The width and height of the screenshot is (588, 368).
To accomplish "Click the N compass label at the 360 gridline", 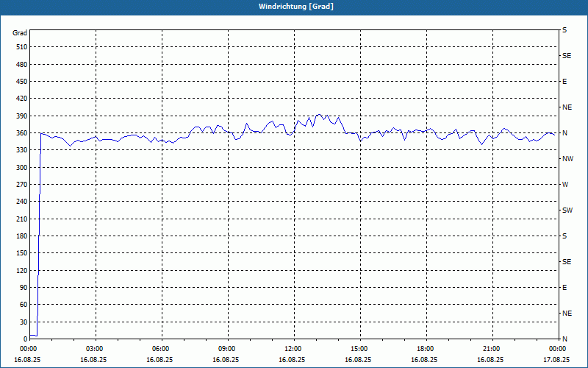I will pyautogui.click(x=564, y=133).
